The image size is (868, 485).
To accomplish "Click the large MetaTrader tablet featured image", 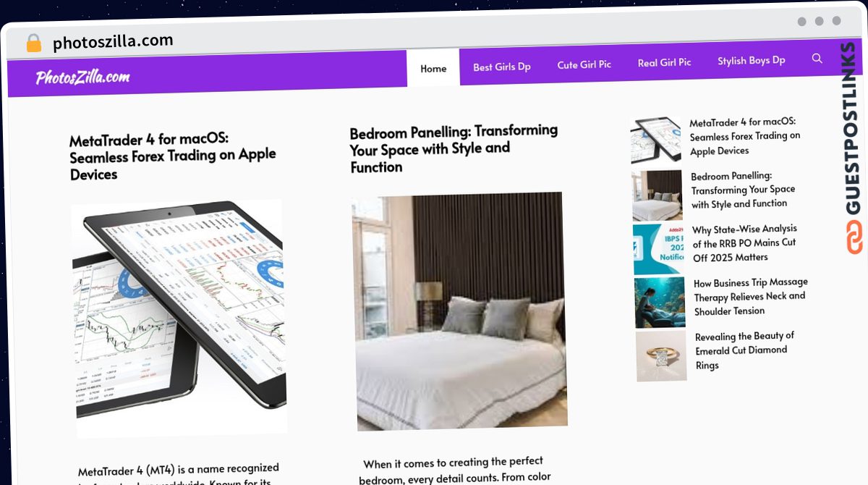I will pyautogui.click(x=179, y=318).
